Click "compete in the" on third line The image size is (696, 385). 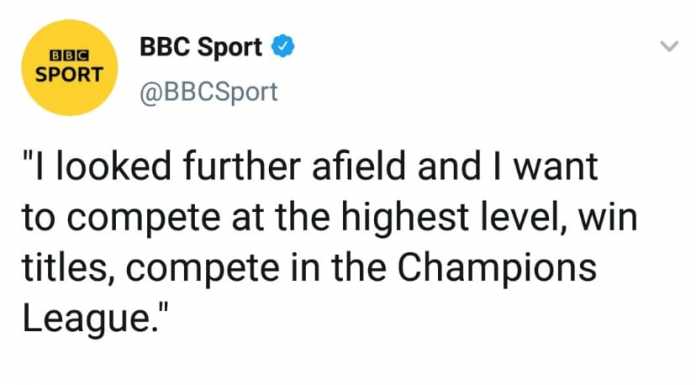256,269
